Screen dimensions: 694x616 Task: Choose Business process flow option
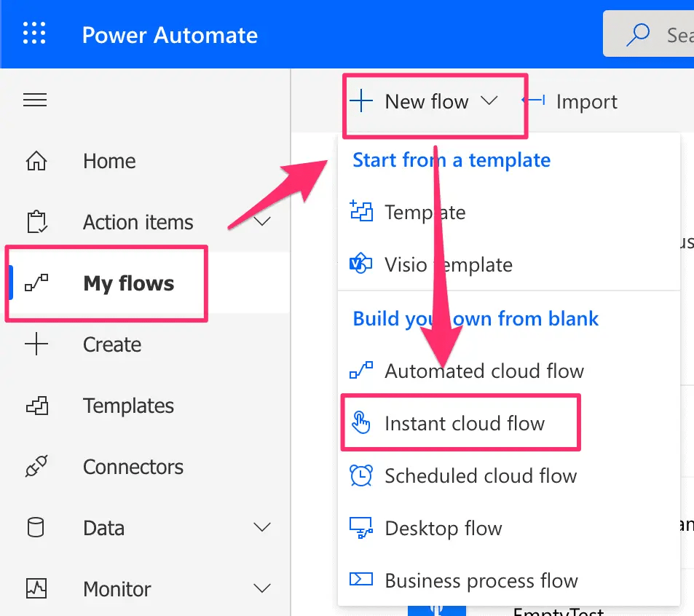pos(481,580)
